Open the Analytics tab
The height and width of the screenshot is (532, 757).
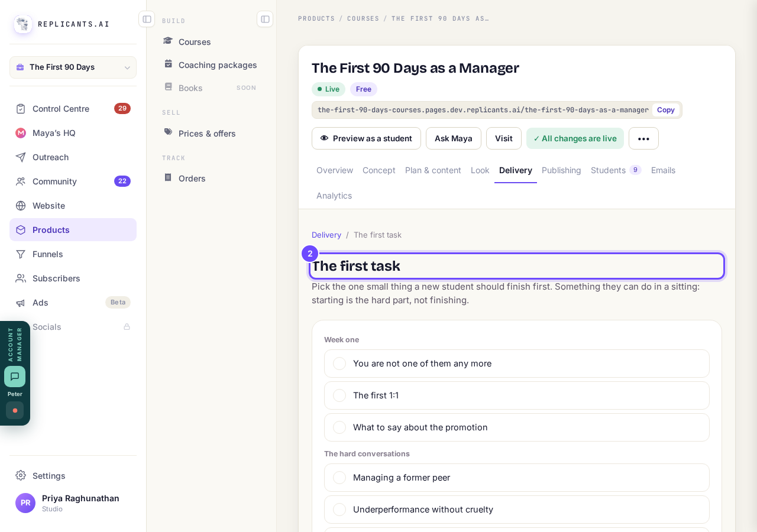(334, 196)
